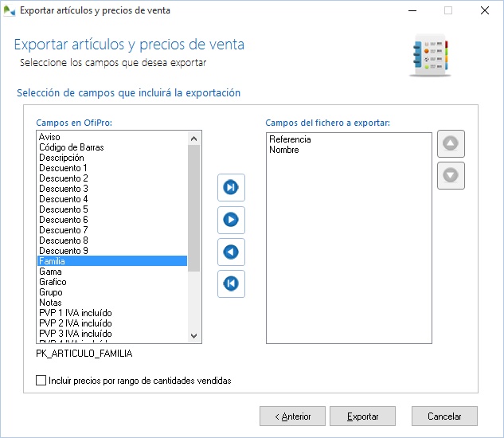Viewport: 504px width, 438px height.
Task: Select Descuento 5 field
Action: click(x=112, y=209)
